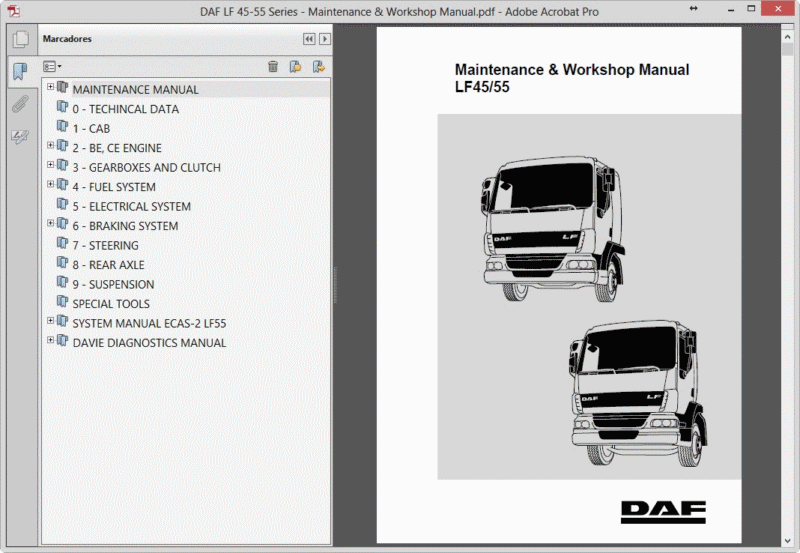The width and height of the screenshot is (800, 553).
Task: Expand the 4 - FUEL SYSTEM bookmark
Action: click(x=51, y=184)
